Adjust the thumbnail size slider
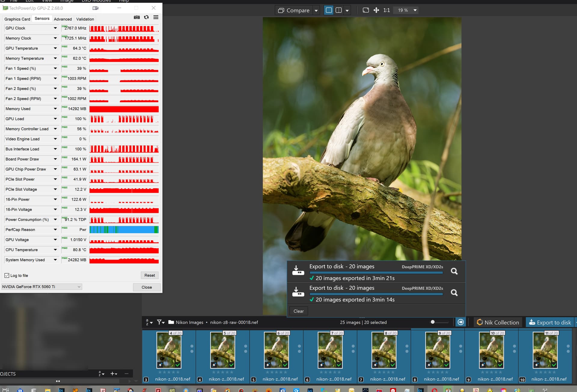 click(x=433, y=322)
